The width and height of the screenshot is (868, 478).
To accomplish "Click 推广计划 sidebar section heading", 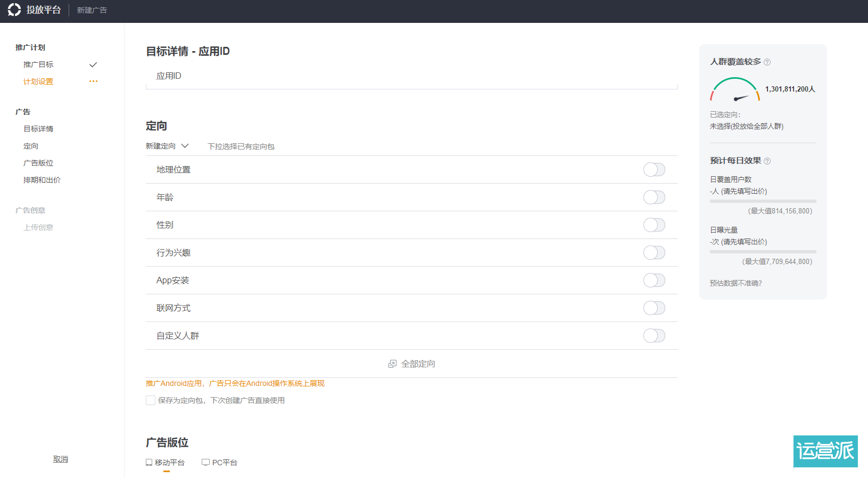I will click(x=30, y=47).
